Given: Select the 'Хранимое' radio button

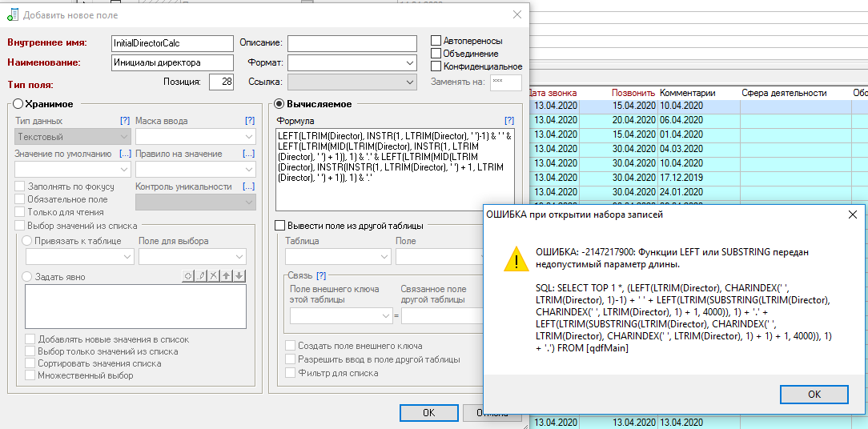Looking at the screenshot, I should click(x=18, y=104).
